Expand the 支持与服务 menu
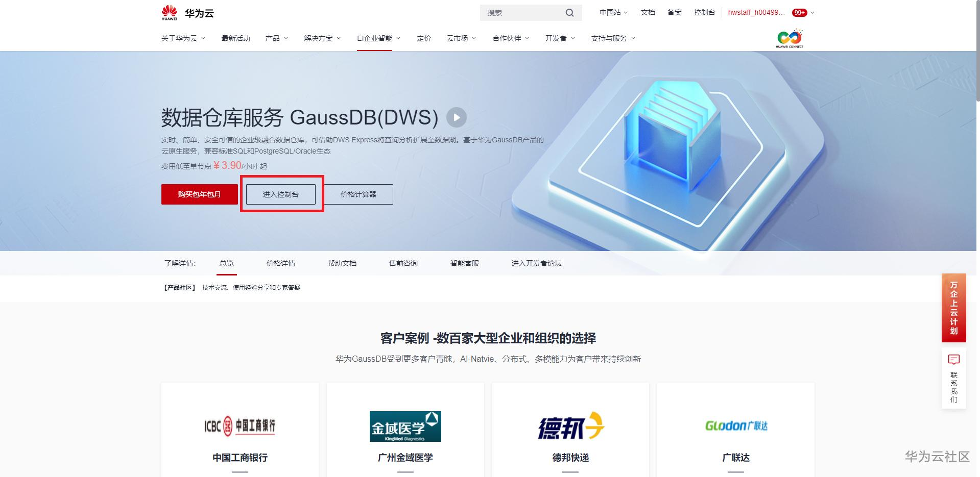 click(613, 38)
